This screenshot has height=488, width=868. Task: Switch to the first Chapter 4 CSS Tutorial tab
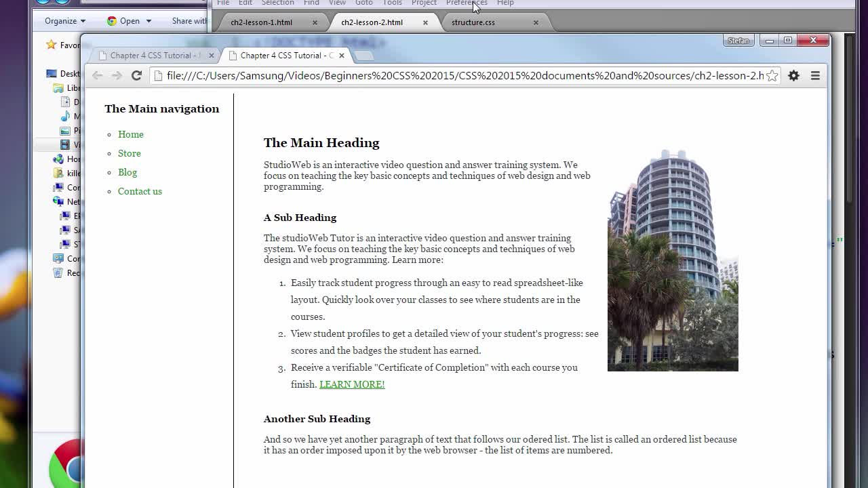point(155,56)
